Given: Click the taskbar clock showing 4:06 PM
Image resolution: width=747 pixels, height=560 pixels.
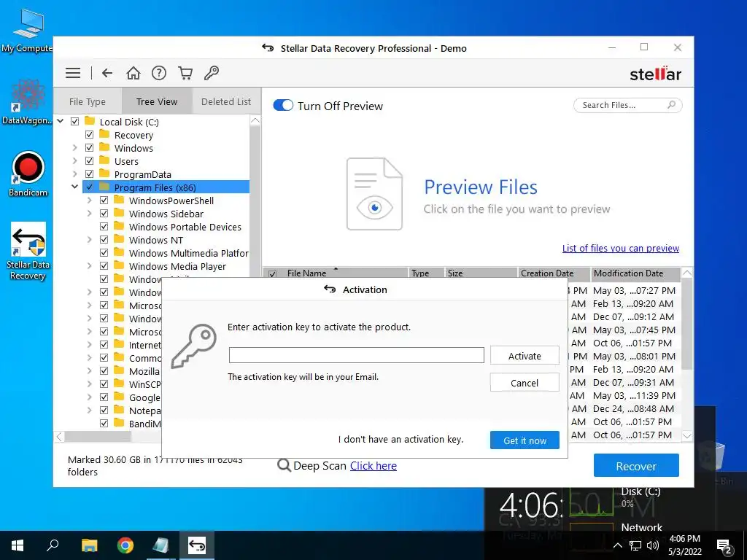Looking at the screenshot, I should [684, 545].
